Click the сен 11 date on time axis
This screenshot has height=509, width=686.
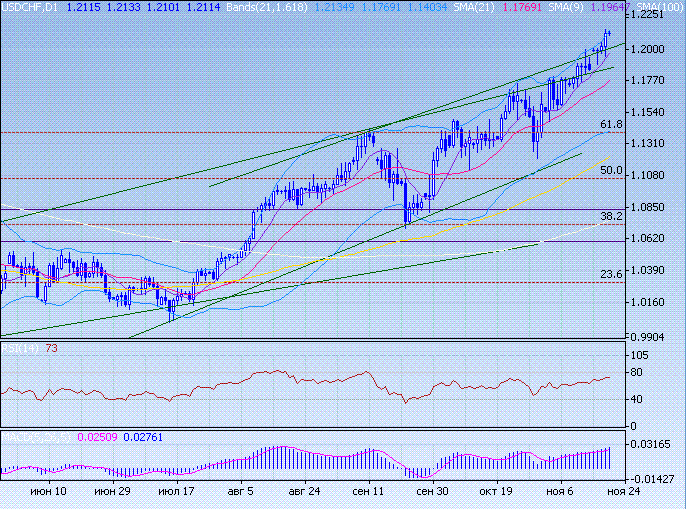[x=369, y=493]
